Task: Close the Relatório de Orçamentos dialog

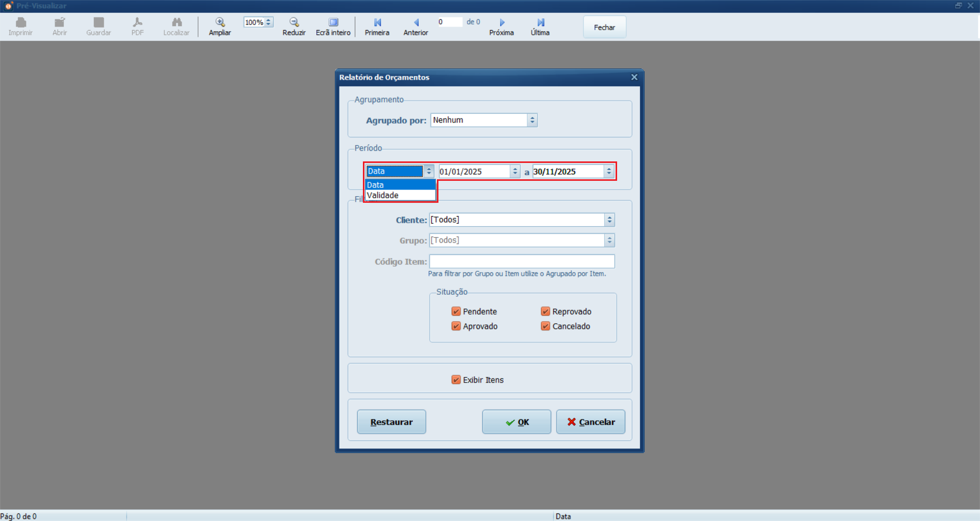Action: tap(634, 77)
